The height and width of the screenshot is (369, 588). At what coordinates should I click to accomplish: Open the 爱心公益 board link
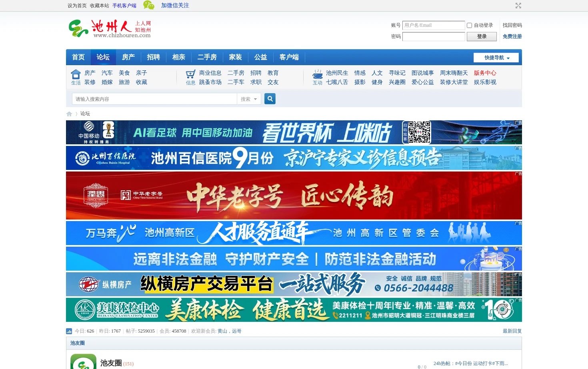[423, 82]
